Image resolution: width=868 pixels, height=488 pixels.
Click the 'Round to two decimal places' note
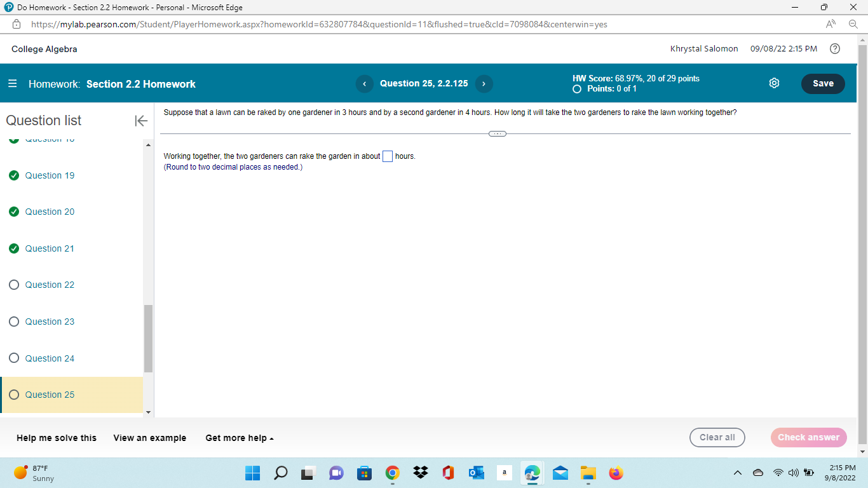coord(233,167)
